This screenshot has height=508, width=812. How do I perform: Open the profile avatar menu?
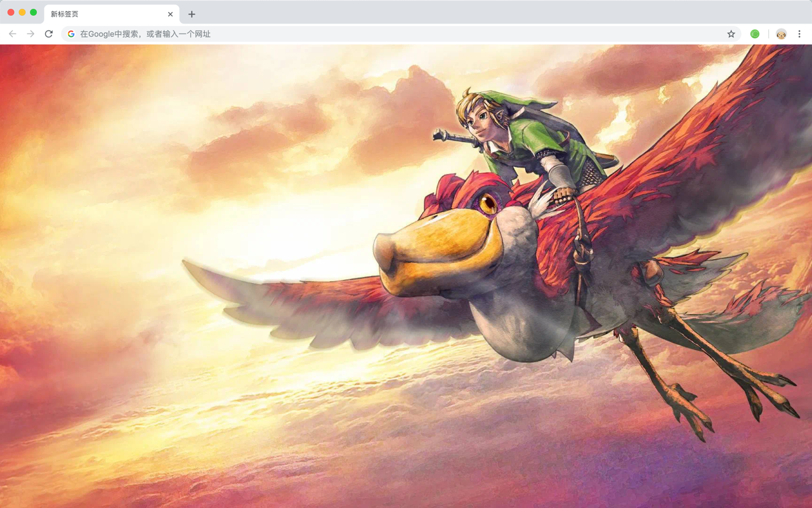coord(781,34)
